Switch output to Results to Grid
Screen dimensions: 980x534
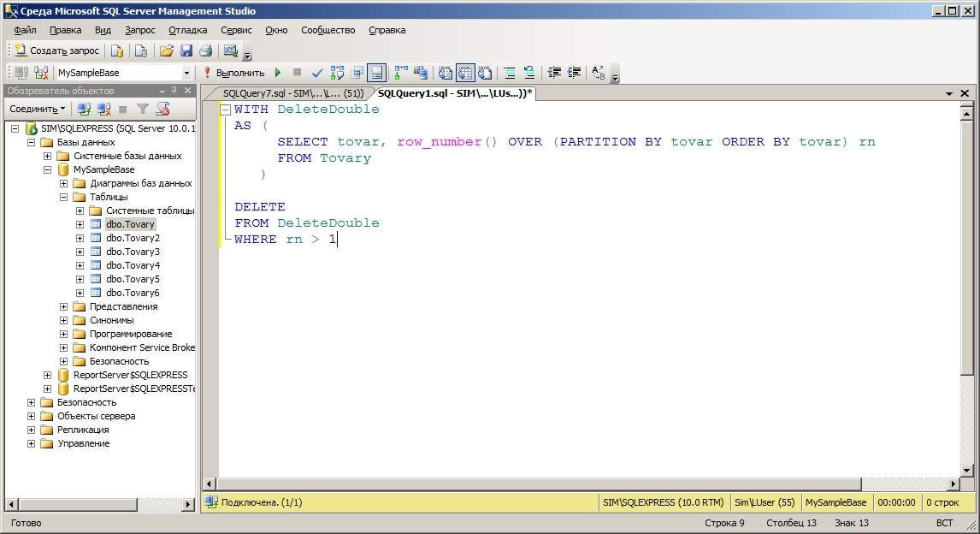point(465,73)
